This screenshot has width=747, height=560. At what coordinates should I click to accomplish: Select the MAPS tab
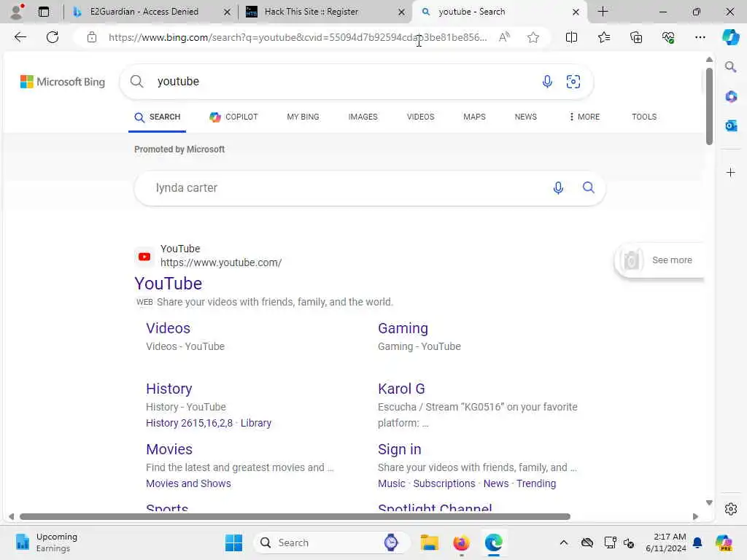coord(474,117)
